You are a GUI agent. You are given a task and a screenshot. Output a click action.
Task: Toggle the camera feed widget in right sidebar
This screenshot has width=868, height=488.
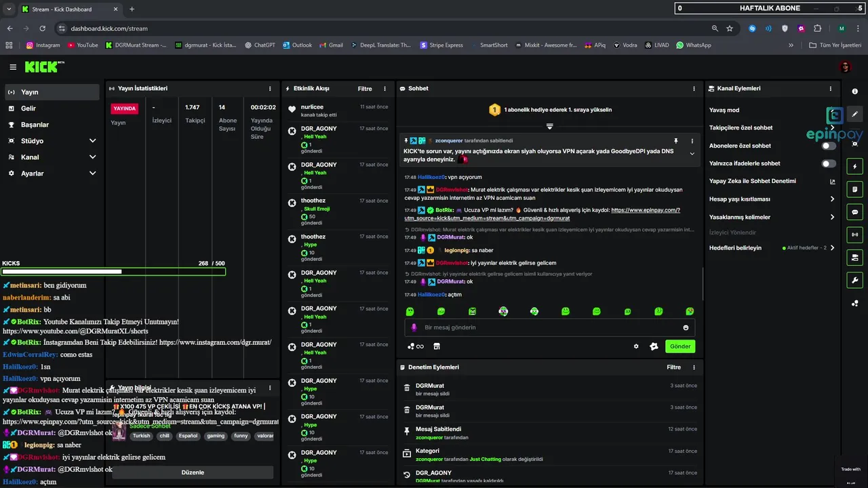click(x=854, y=258)
